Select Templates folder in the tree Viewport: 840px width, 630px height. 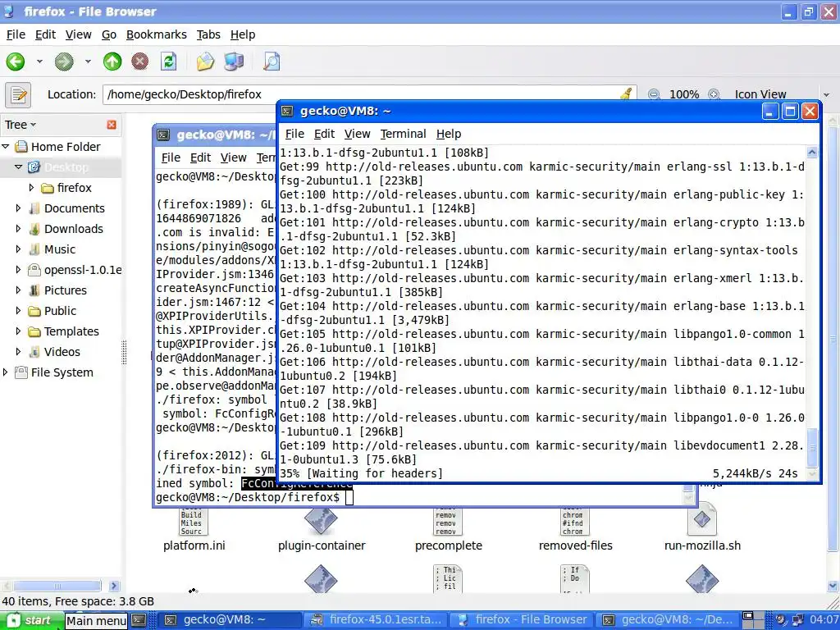(x=71, y=331)
